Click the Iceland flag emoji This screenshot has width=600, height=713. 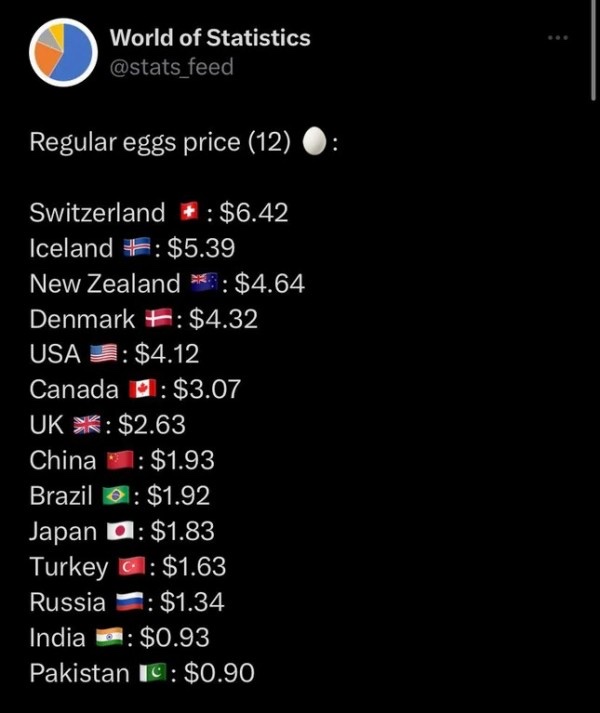click(x=136, y=248)
